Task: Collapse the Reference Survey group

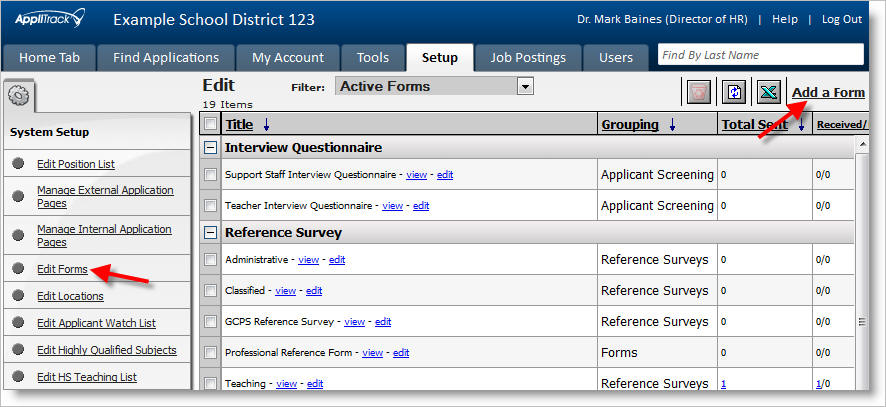Action: (210, 233)
